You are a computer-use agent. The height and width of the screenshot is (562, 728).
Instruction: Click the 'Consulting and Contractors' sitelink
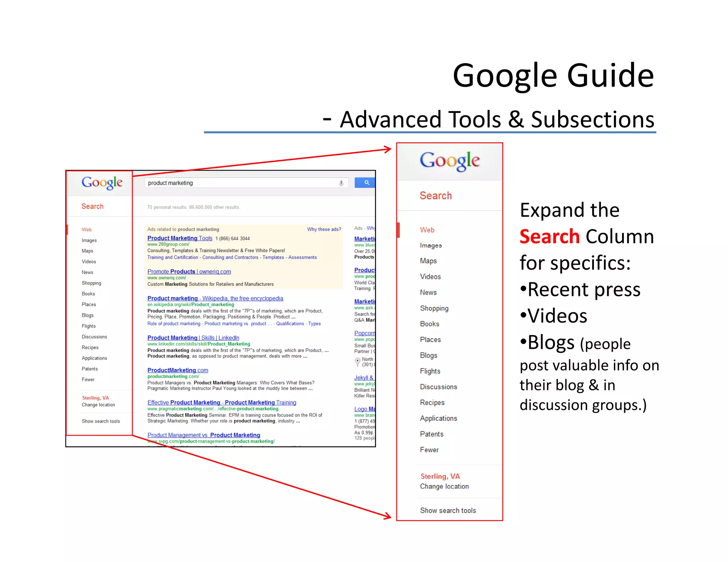[x=230, y=258]
